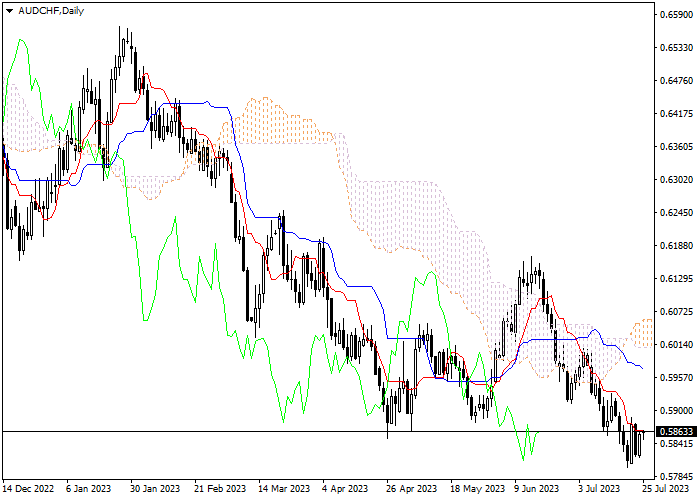Click the current price label 0.58633

676,432
